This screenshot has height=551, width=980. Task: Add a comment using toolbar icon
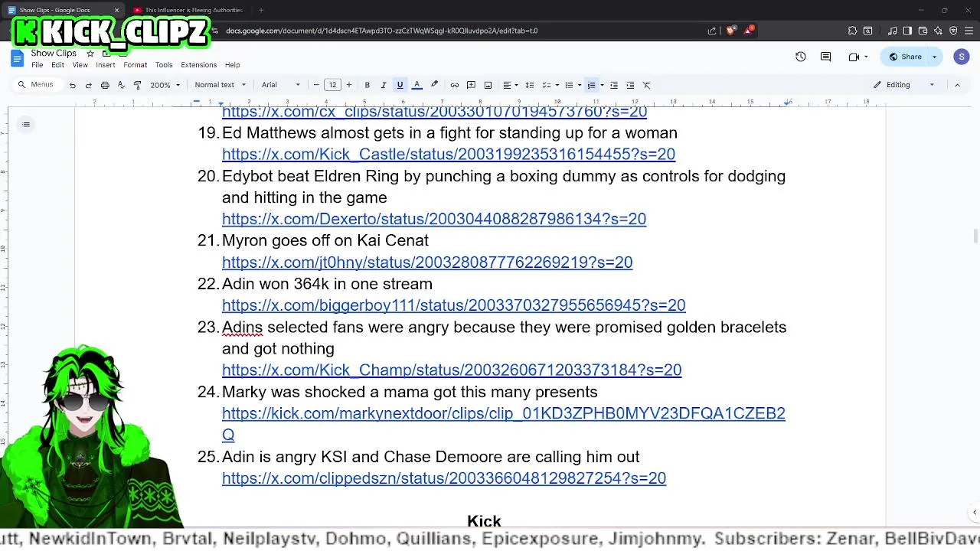[471, 85]
